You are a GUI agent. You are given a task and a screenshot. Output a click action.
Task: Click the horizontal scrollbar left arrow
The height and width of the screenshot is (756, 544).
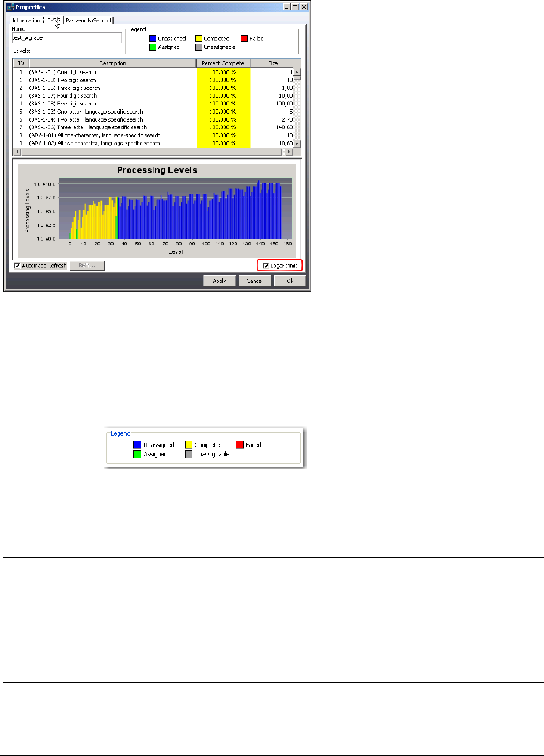(x=16, y=152)
